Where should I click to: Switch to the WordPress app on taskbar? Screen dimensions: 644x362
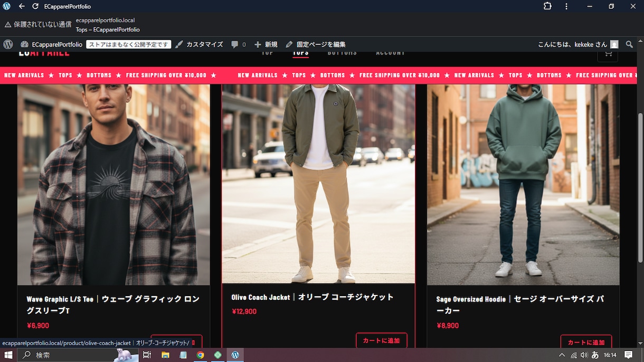[x=235, y=355]
